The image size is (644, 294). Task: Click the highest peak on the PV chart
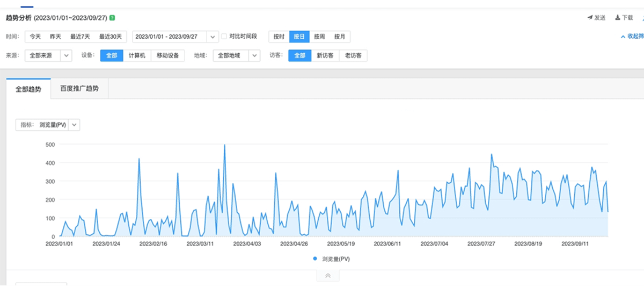point(224,145)
